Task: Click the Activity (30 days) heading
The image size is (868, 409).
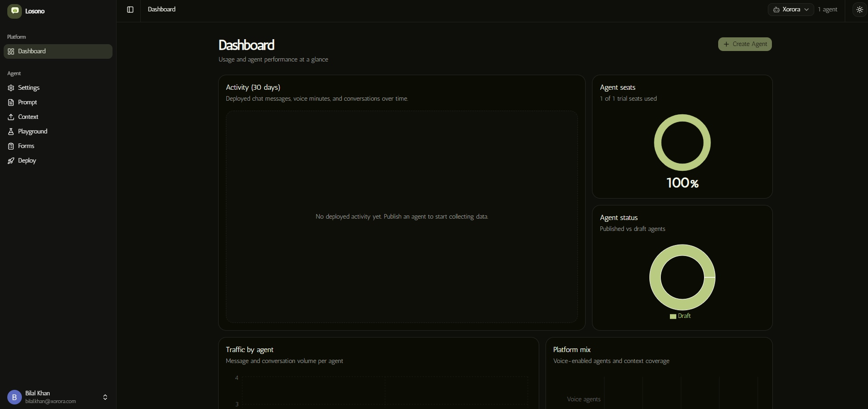Action: pyautogui.click(x=253, y=87)
